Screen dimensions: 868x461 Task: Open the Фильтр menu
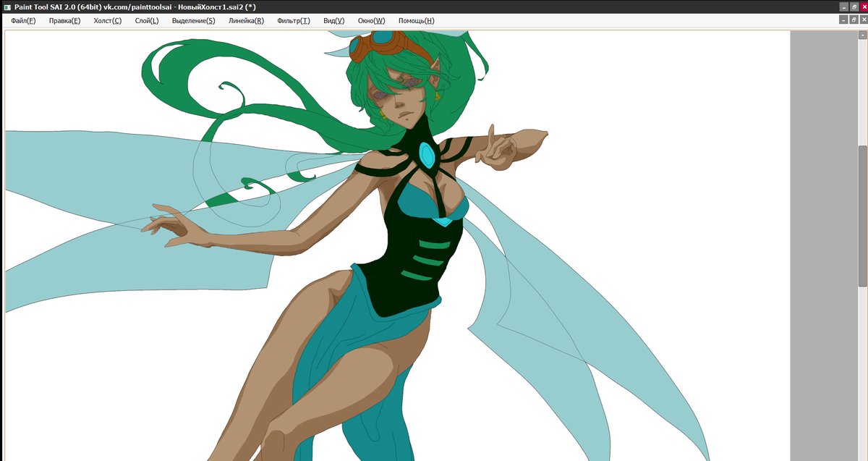pos(293,21)
